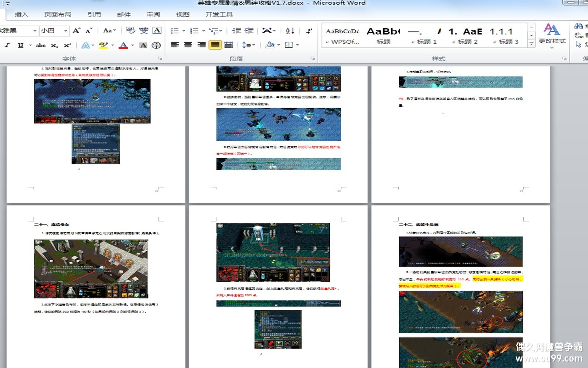Click the Decrease Indent icon
Image resolution: width=588 pixels, height=368 pixels.
(237, 31)
